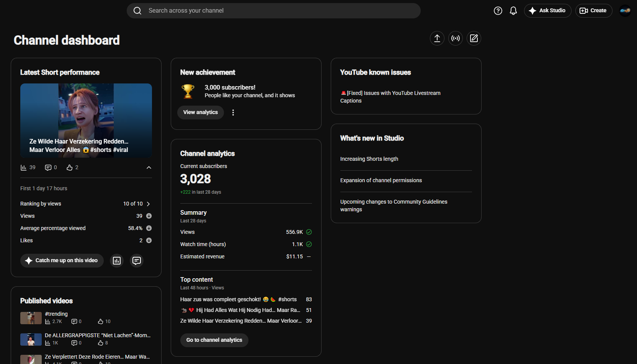Screen dimensions: 637x364
Task: Click the Create button
Action: click(x=594, y=11)
